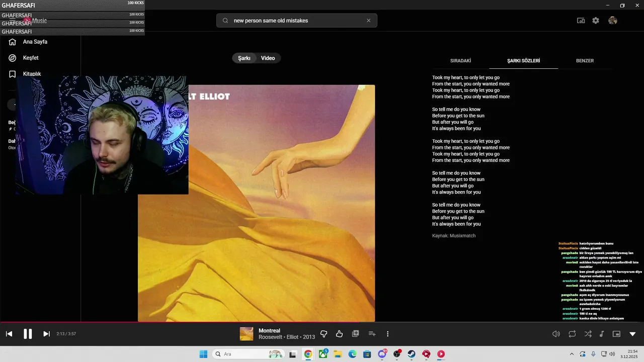Open the Montreal album thumbnail in player bar

pyautogui.click(x=247, y=334)
